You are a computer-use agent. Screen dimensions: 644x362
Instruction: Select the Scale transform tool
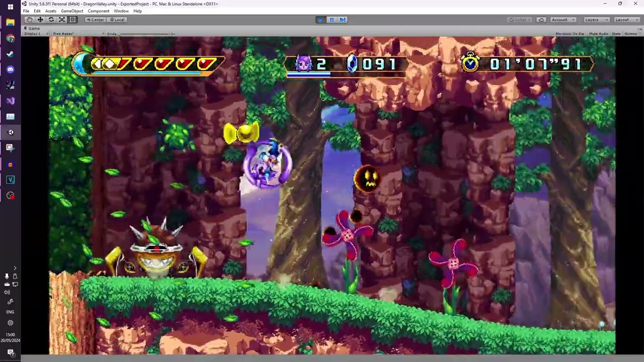(x=62, y=20)
